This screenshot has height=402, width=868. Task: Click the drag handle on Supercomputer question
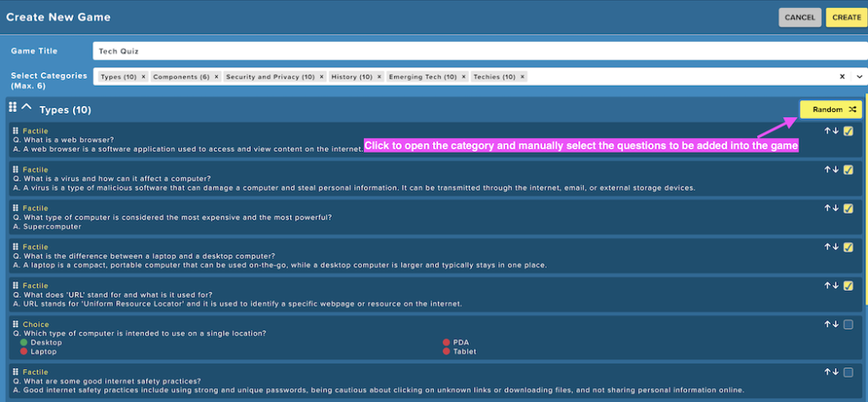pyautogui.click(x=16, y=208)
